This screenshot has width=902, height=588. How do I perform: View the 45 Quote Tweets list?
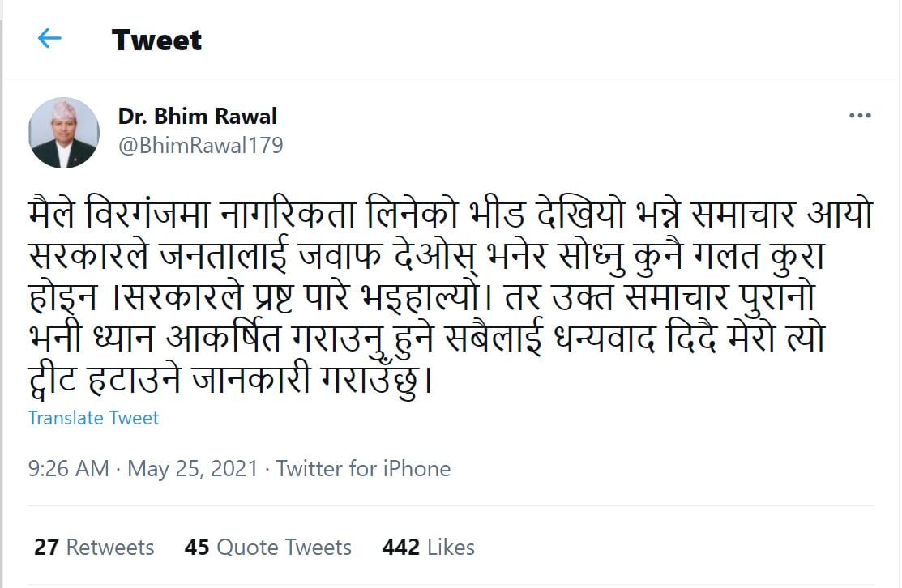point(267,548)
